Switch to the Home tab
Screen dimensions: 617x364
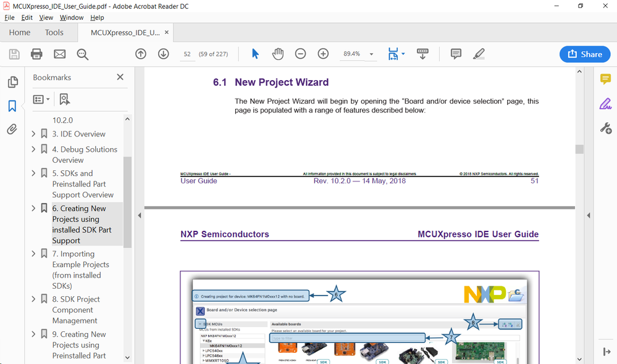click(20, 32)
